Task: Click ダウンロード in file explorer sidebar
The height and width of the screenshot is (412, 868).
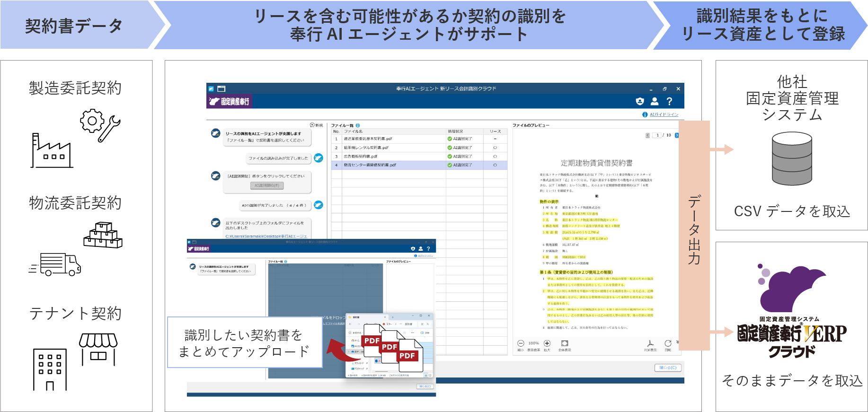Action: pos(358,363)
